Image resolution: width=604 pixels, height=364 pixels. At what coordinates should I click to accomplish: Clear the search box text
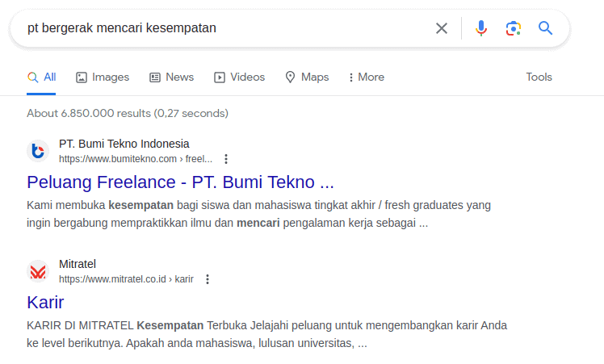[x=442, y=28]
